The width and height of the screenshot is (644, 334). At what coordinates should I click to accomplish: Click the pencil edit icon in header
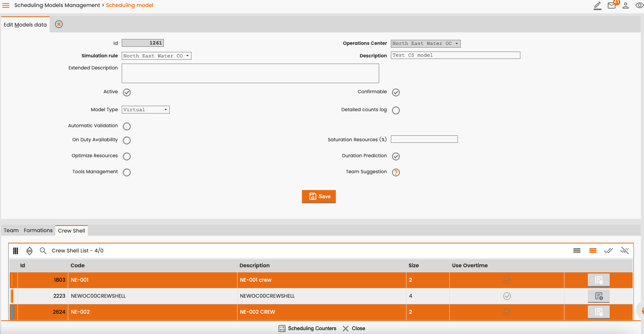(598, 5)
